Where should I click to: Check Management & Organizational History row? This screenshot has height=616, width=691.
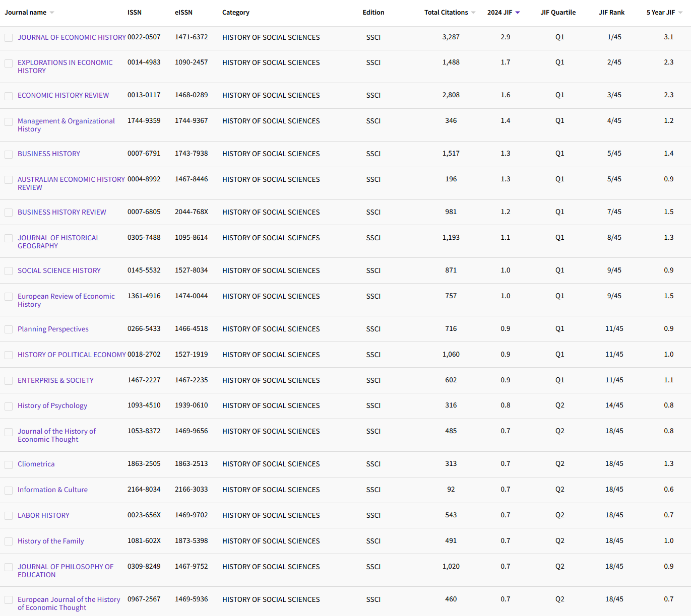[9, 121]
